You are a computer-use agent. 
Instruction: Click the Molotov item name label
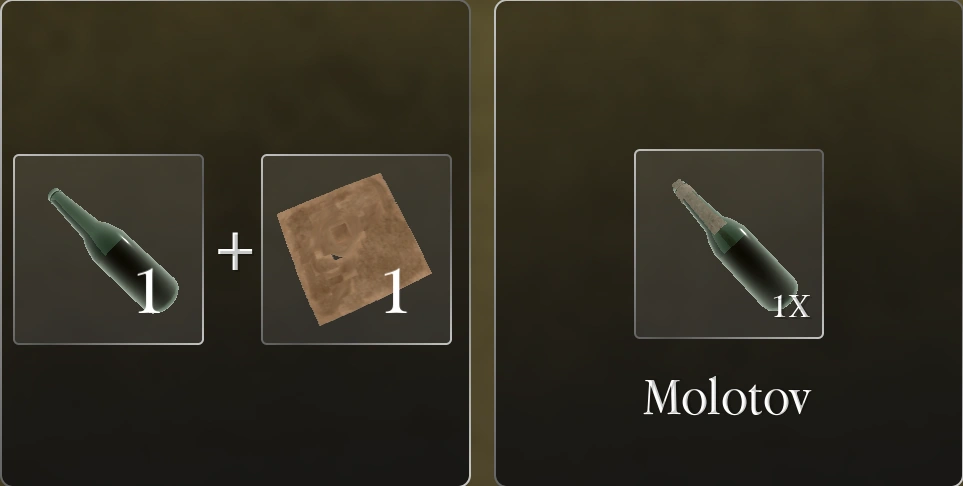[x=727, y=398]
